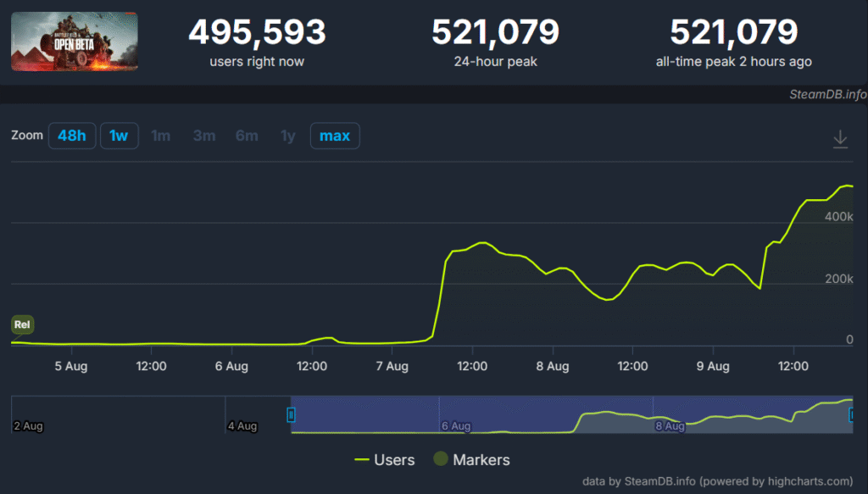Choose the 3m zoom option
868x494 pixels.
[x=203, y=136]
